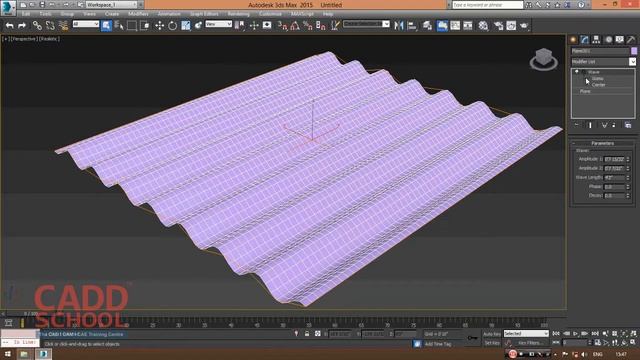Open the Create menu
This screenshot has height=360, width=640.
(112, 14)
